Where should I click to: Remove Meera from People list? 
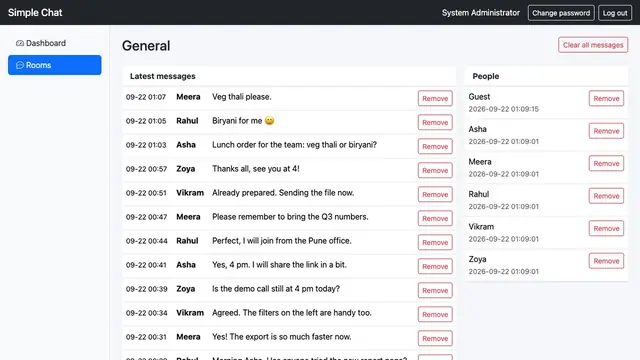pos(606,163)
